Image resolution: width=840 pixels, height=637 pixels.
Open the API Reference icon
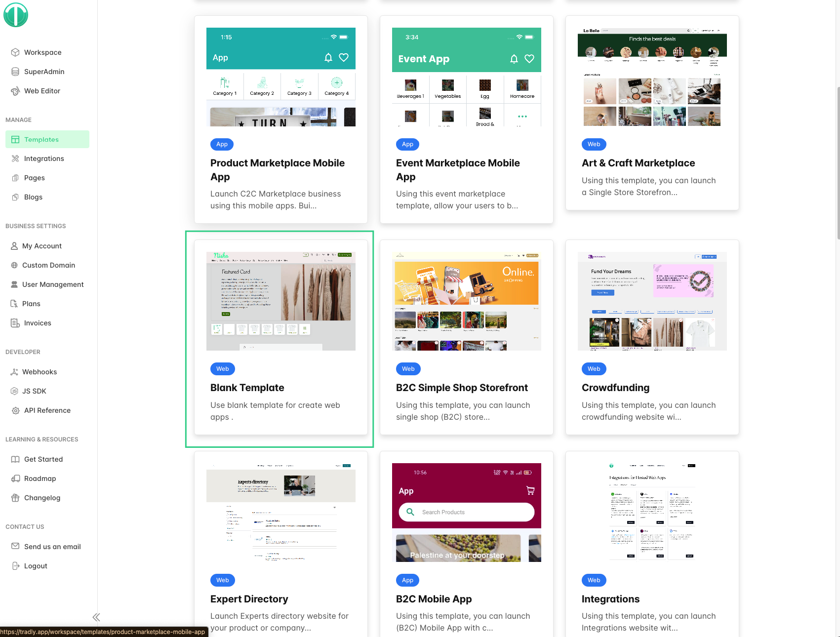click(15, 410)
